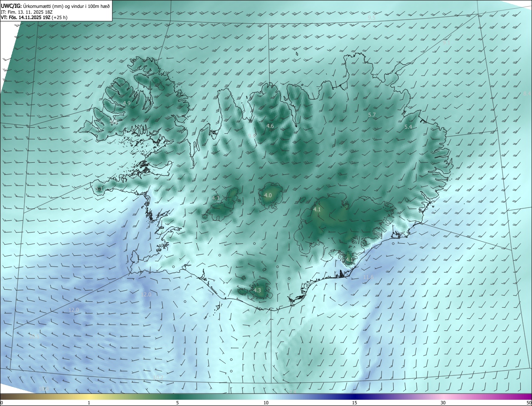Click the UWC/IG Úrkomumætti title line
This screenshot has height=406, width=532.
(55, 6)
